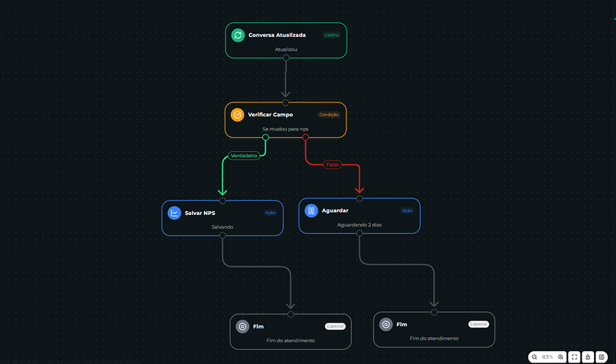Click the chart icon on Salvar NPS

tap(174, 213)
